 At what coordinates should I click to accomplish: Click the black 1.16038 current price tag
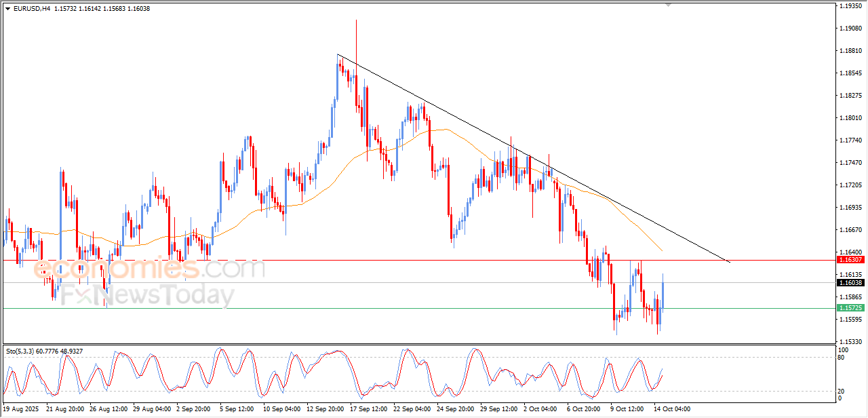tap(850, 283)
